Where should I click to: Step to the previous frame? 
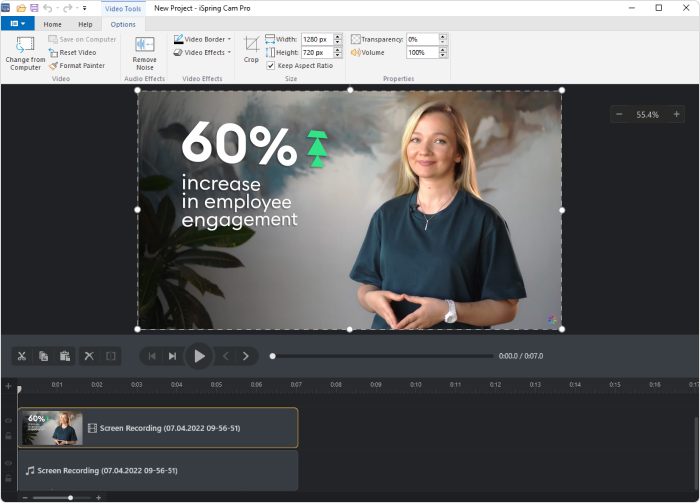tap(225, 356)
